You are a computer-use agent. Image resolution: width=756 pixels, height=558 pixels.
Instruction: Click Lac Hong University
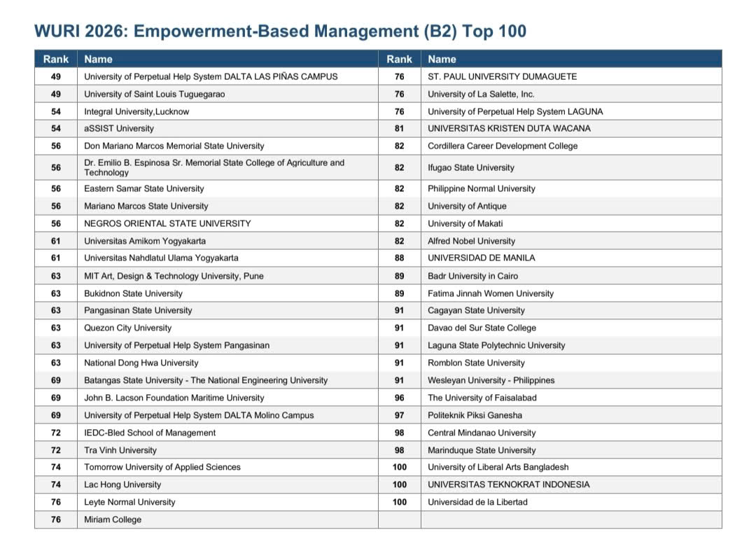(x=122, y=484)
